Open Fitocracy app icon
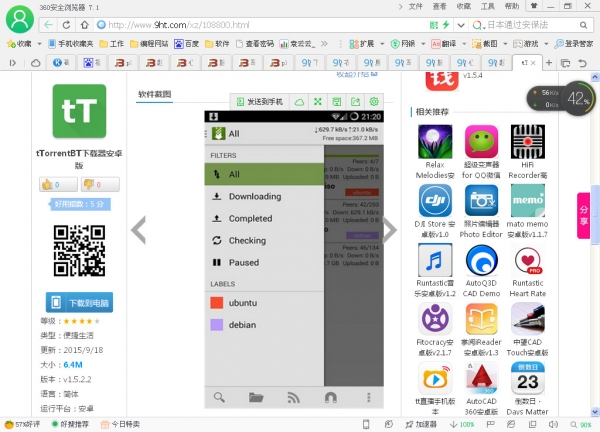 435,319
